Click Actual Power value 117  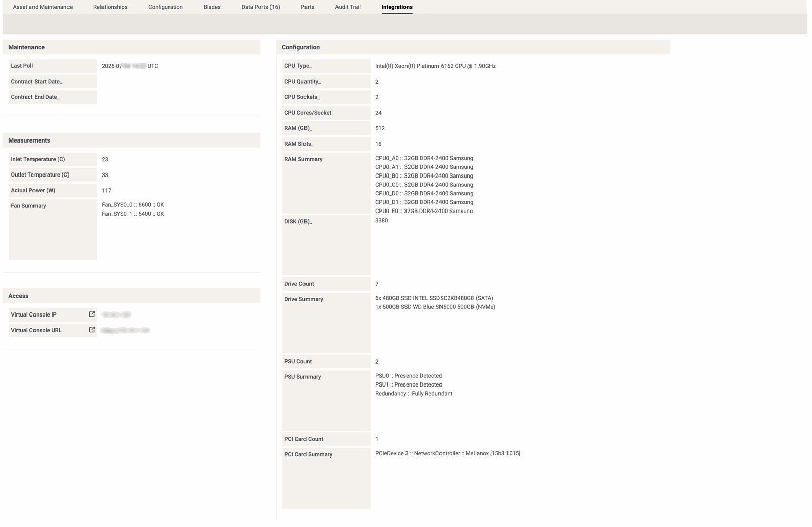[106, 191]
